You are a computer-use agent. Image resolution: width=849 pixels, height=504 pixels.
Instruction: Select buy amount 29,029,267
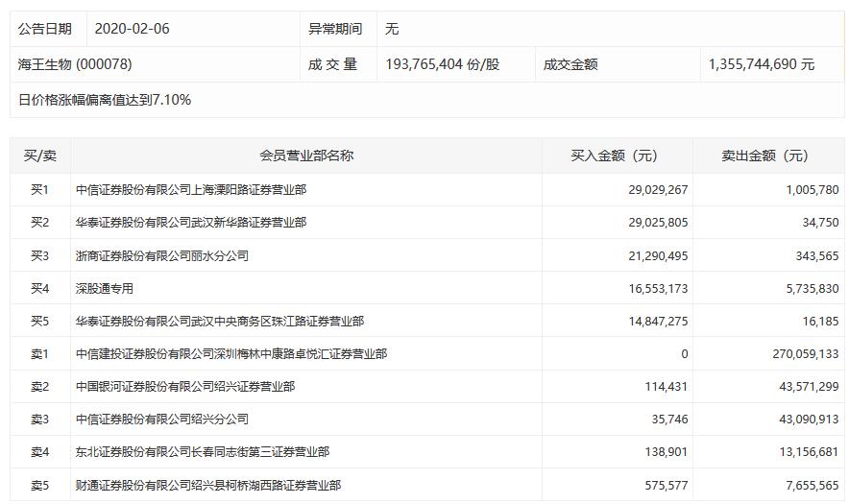[658, 190]
